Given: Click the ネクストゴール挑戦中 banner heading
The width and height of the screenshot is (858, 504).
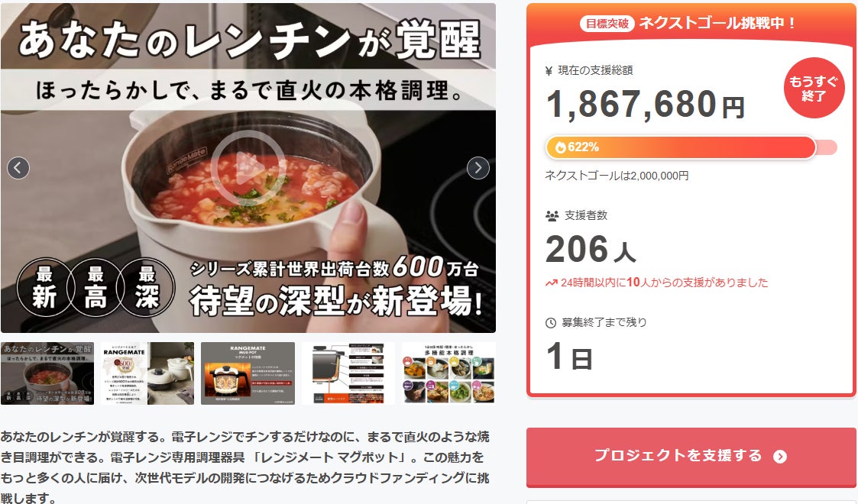Looking at the screenshot, I should 717,23.
